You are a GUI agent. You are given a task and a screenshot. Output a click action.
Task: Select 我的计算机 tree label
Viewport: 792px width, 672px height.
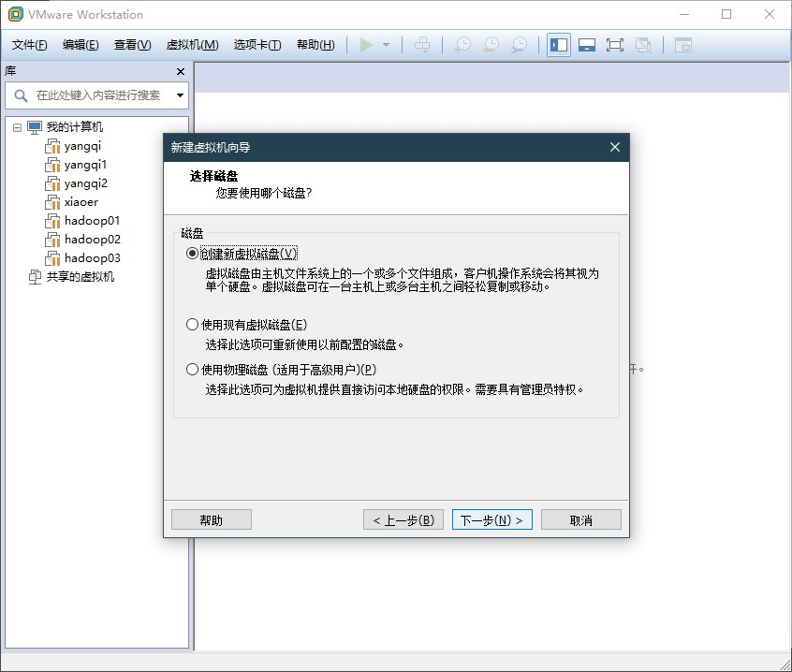click(x=75, y=127)
